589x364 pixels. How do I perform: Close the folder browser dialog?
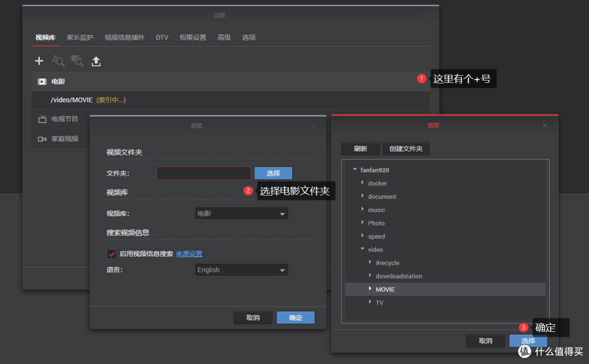pyautogui.click(x=544, y=125)
